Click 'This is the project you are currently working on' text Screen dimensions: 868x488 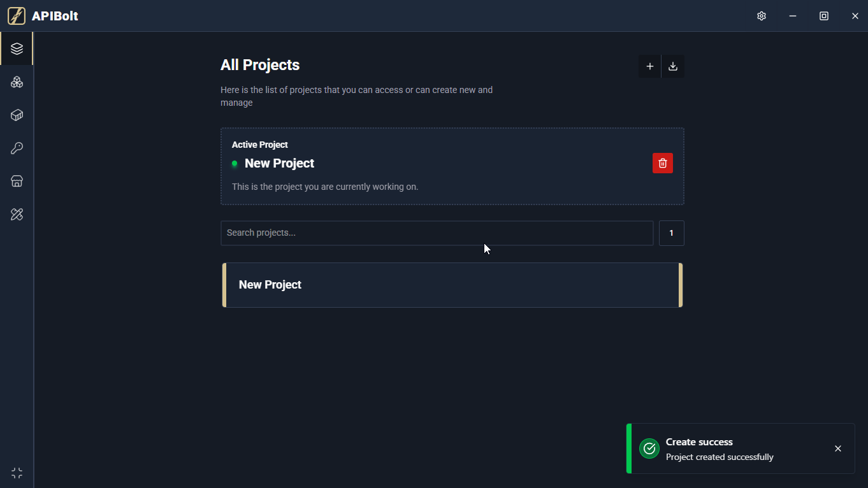click(325, 187)
